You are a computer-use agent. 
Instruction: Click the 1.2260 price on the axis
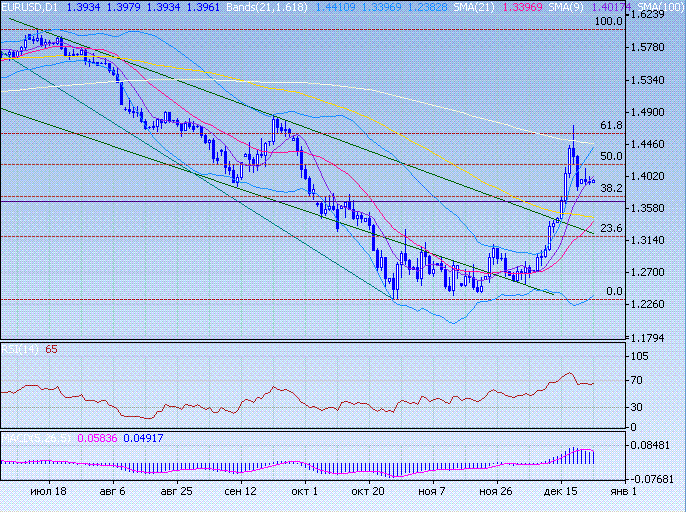pyautogui.click(x=657, y=304)
